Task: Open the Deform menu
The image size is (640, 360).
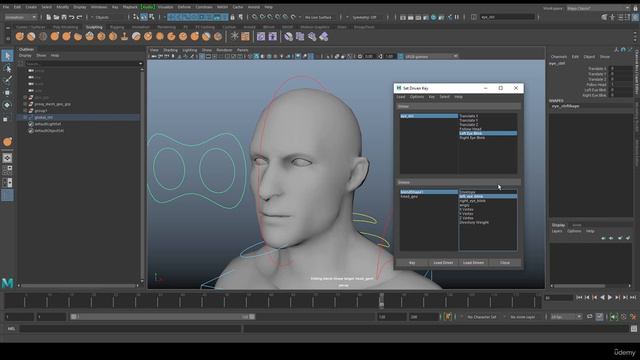Action: pyautogui.click(x=184, y=7)
